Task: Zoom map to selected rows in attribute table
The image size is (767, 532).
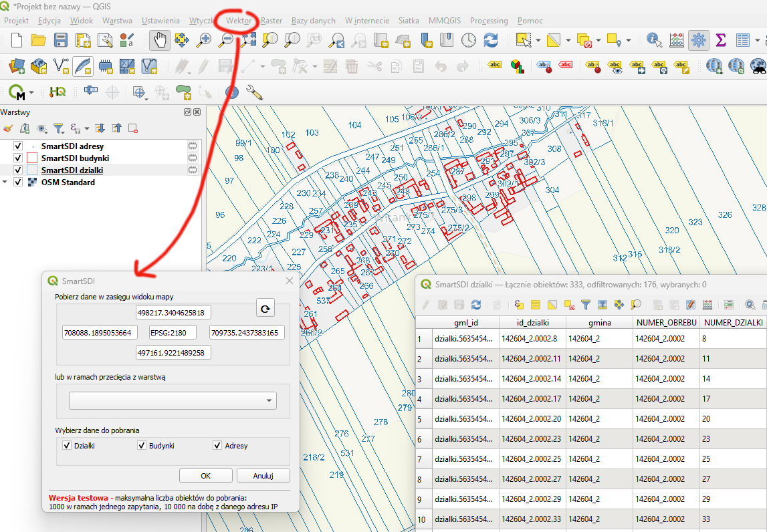Action: pyautogui.click(x=635, y=305)
